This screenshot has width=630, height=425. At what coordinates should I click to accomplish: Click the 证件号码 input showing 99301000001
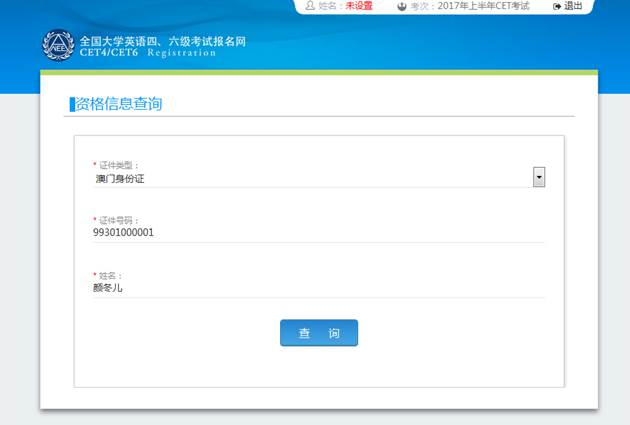[x=319, y=233]
